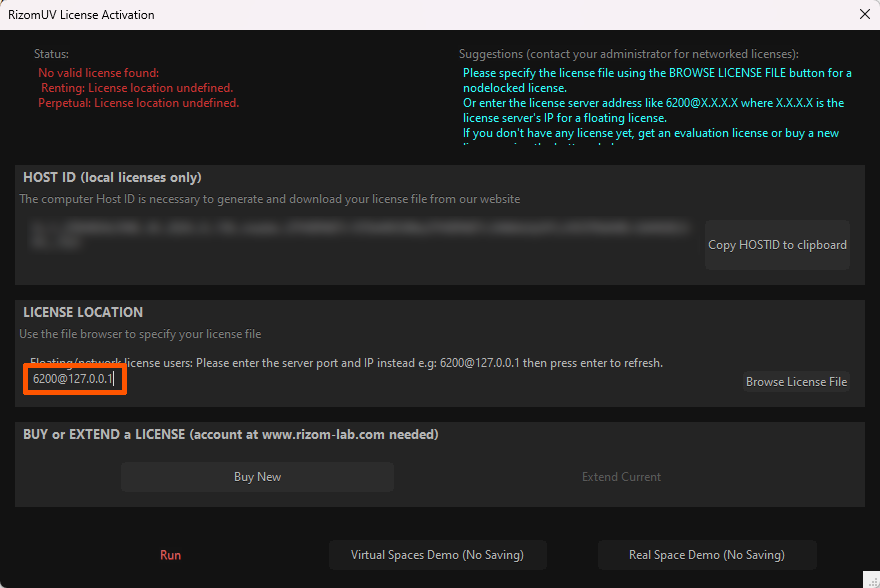Click 'The computer Host ID is necessary' description

tap(269, 199)
